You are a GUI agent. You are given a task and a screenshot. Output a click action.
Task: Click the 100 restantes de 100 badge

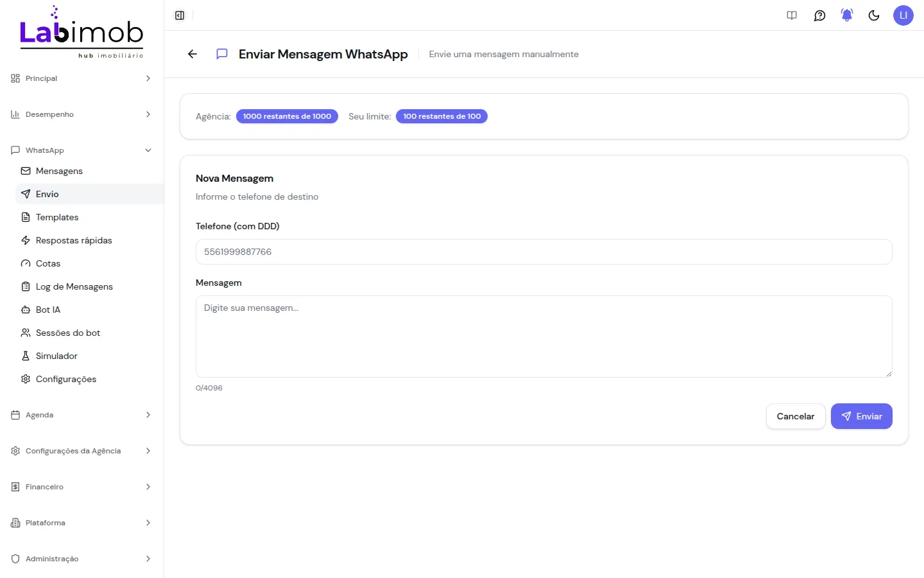441,116
